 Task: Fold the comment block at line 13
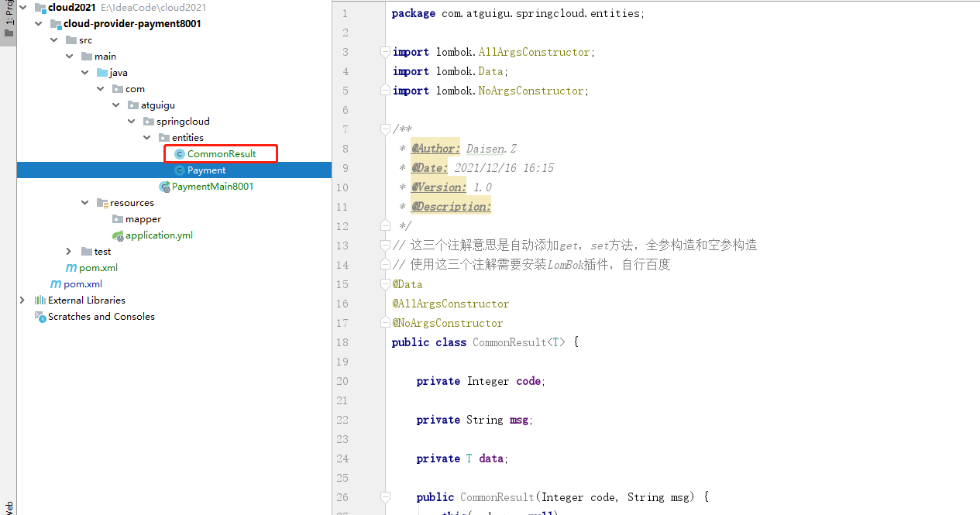click(385, 245)
